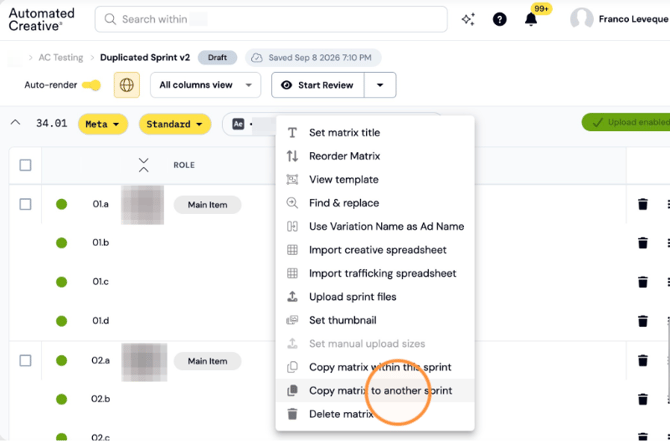Delete row 01.d with trash icon

click(x=643, y=321)
